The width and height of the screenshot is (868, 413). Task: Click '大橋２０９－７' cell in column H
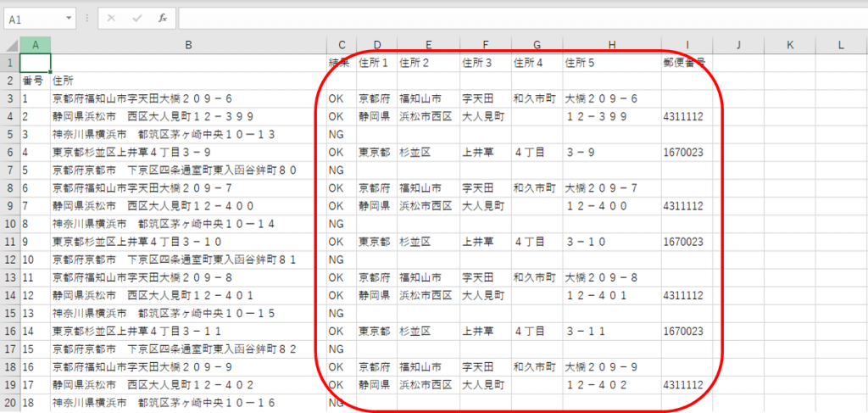(x=612, y=188)
